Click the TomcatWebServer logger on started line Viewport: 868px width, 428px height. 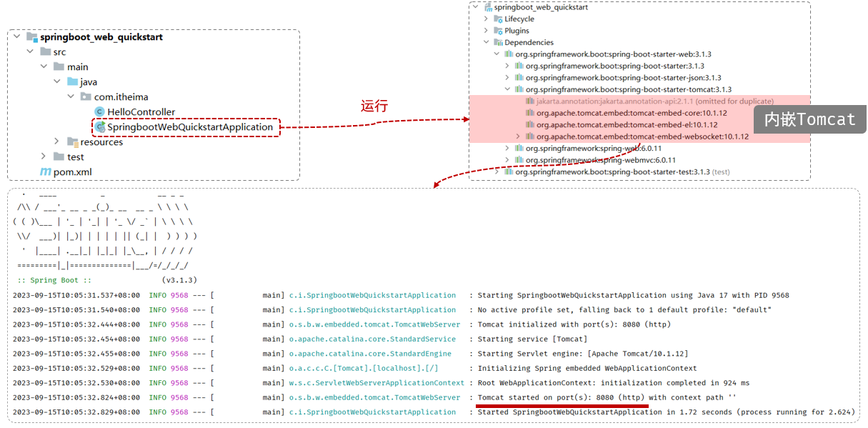(374, 397)
